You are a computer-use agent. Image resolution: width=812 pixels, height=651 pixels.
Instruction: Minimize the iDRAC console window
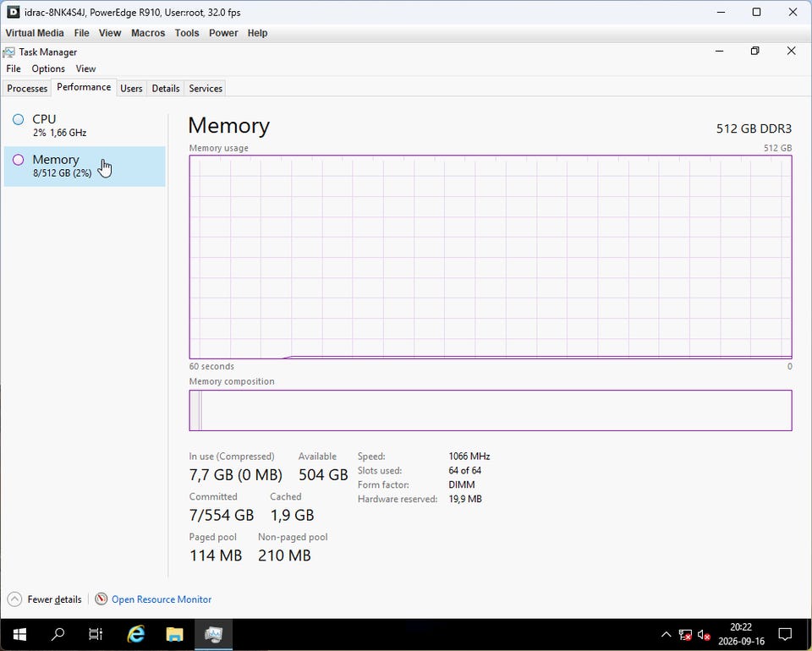pos(721,12)
